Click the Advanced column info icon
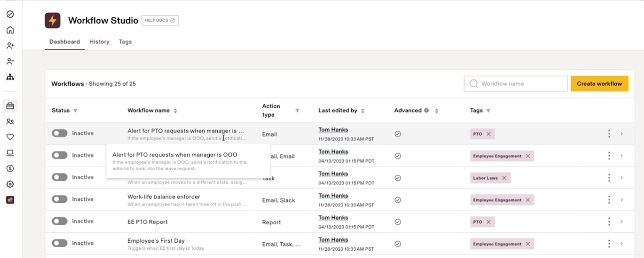644x258 pixels. (426, 110)
